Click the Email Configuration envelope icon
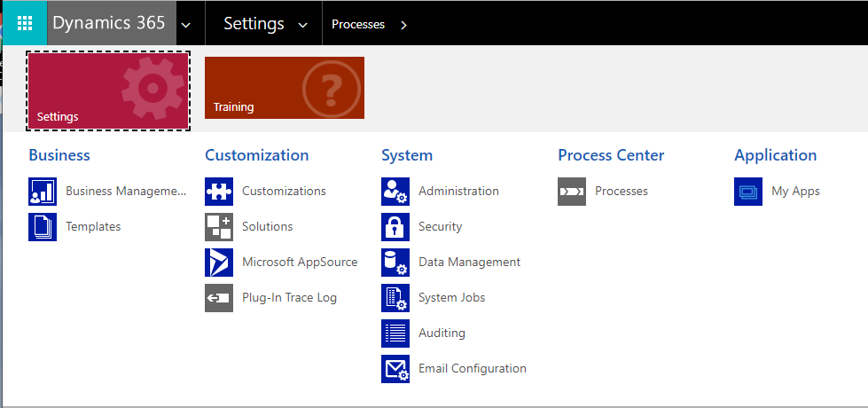 click(395, 369)
